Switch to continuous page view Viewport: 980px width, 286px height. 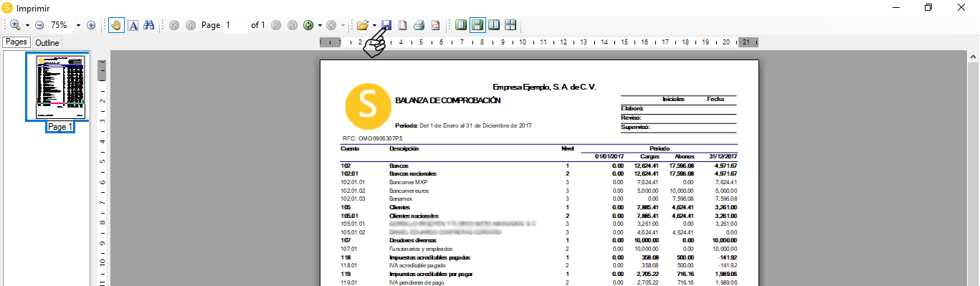[x=477, y=25]
